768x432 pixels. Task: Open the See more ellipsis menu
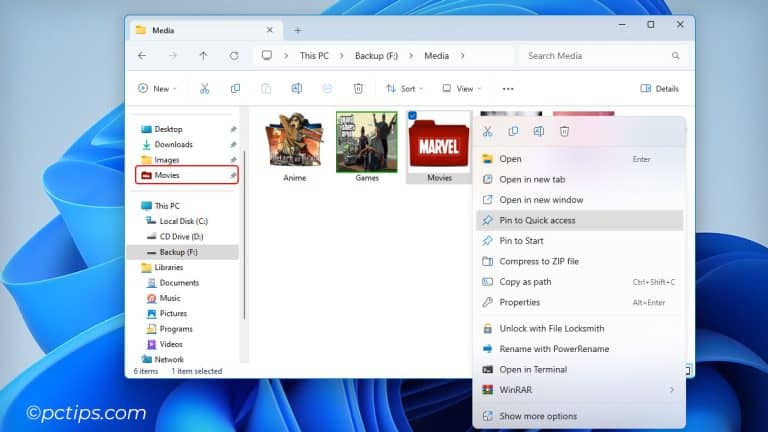click(508, 89)
